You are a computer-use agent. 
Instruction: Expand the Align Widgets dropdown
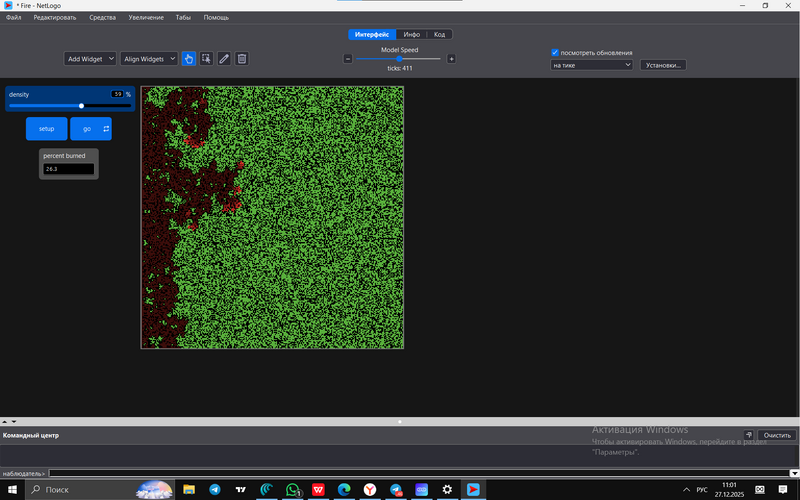[x=149, y=59]
